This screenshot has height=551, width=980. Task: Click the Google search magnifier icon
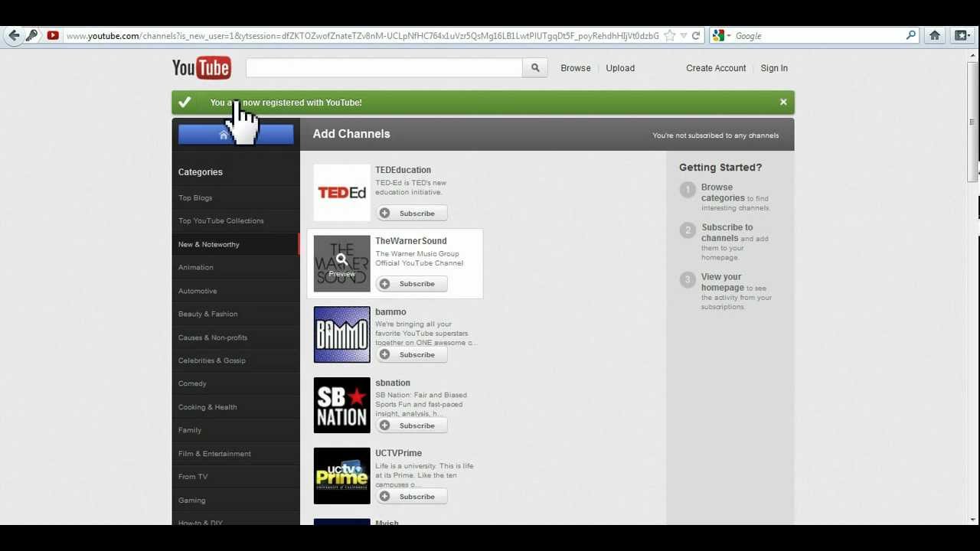coord(910,35)
